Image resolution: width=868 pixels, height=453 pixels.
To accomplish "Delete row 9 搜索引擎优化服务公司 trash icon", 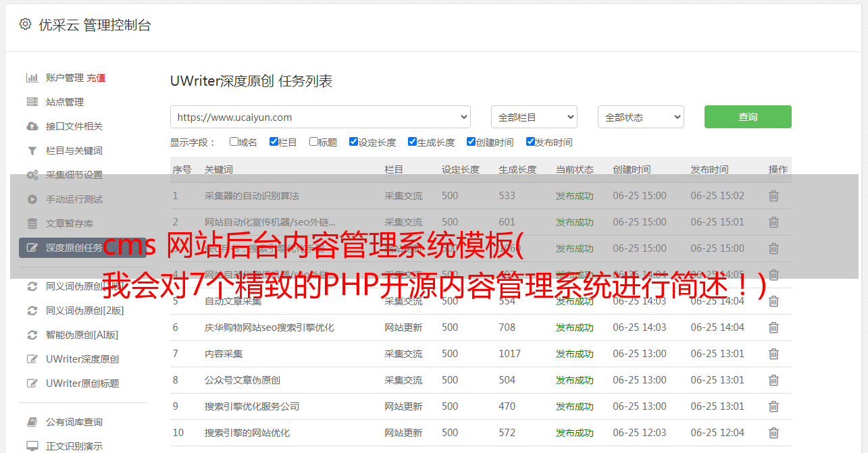I will point(773,406).
